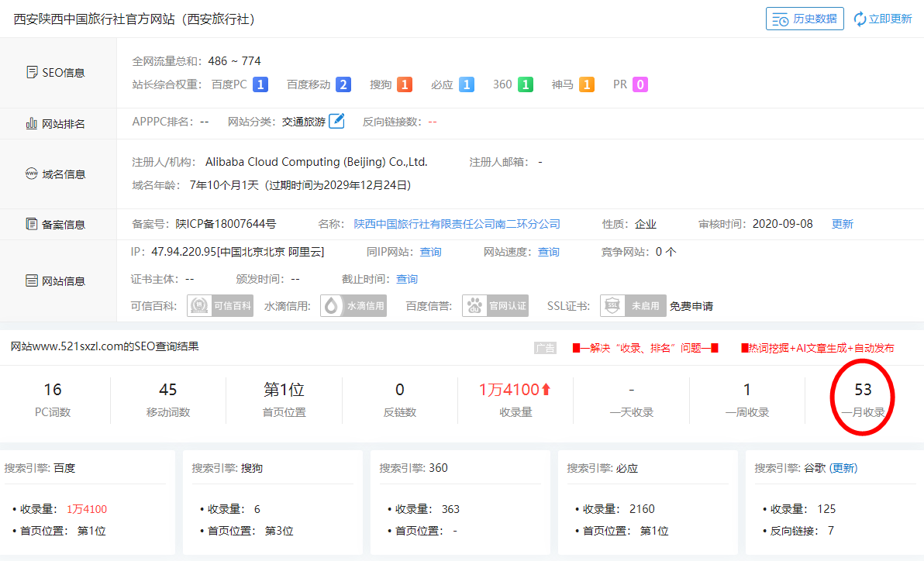The width and height of the screenshot is (924, 561).
Task: Click the 百度PC weight badge
Action: coord(260,85)
